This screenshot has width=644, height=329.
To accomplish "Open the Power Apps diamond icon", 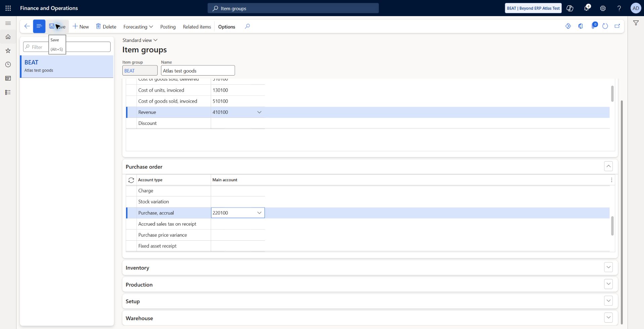I will click(x=568, y=26).
